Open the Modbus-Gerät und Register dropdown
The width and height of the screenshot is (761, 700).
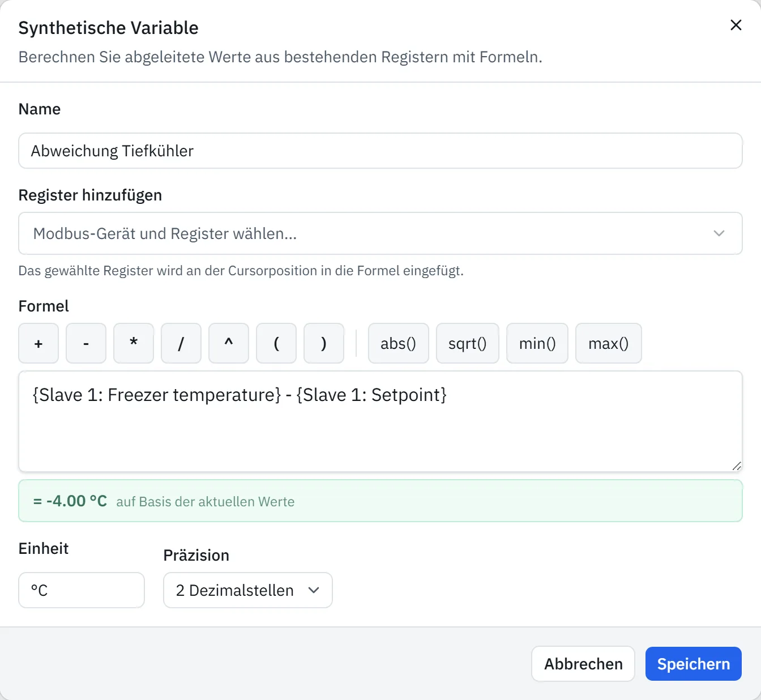(x=380, y=233)
